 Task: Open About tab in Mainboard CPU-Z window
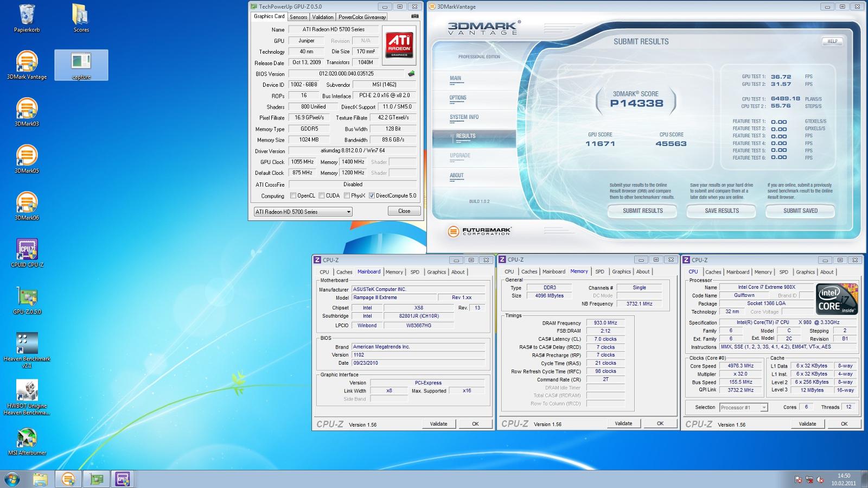click(458, 272)
